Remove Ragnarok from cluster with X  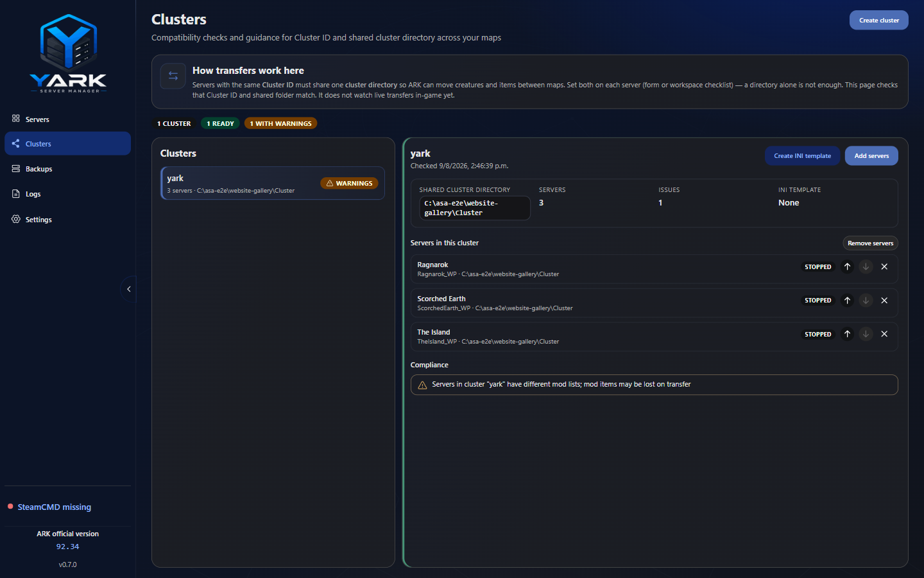click(884, 267)
